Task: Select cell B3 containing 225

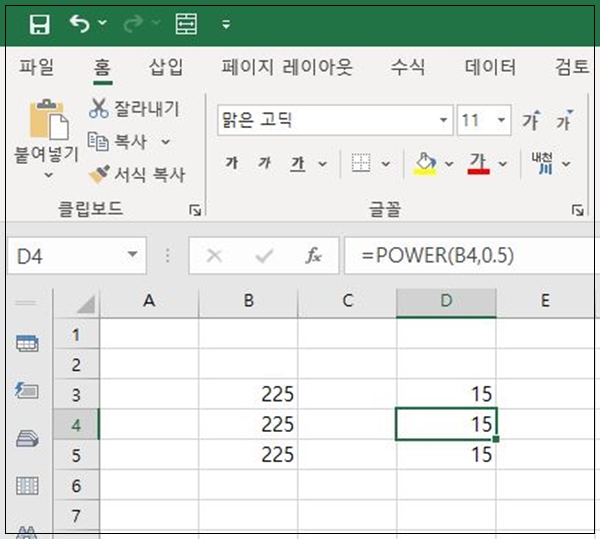Action: click(248, 394)
